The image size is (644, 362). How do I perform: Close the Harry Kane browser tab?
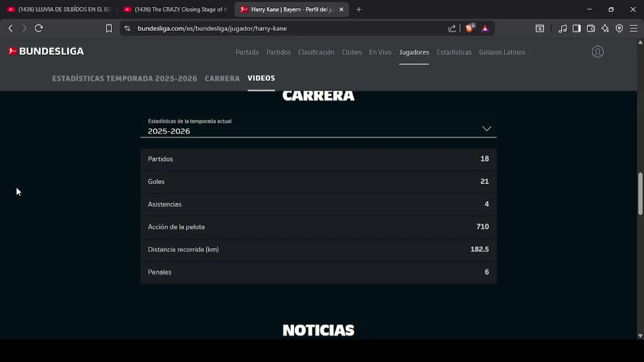pyautogui.click(x=341, y=10)
